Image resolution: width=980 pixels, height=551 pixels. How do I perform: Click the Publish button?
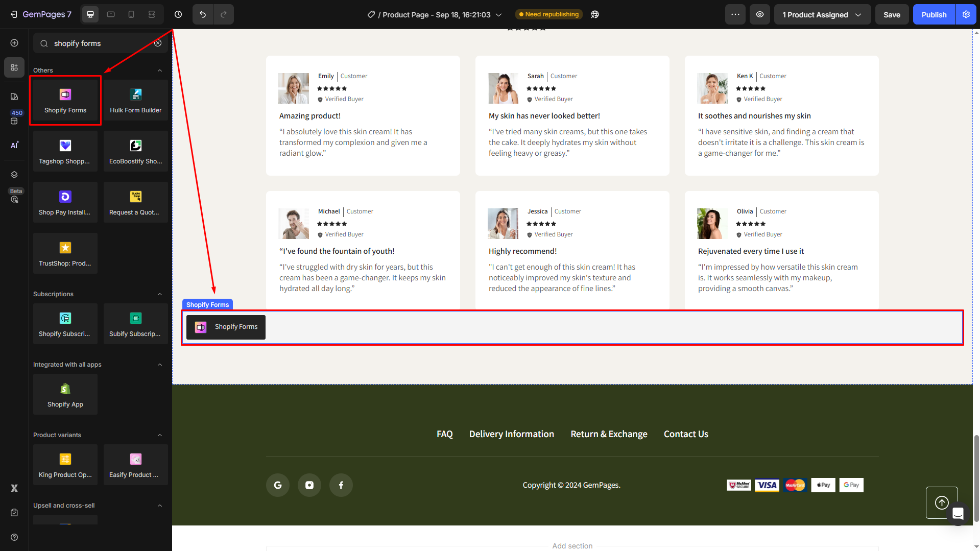point(934,14)
